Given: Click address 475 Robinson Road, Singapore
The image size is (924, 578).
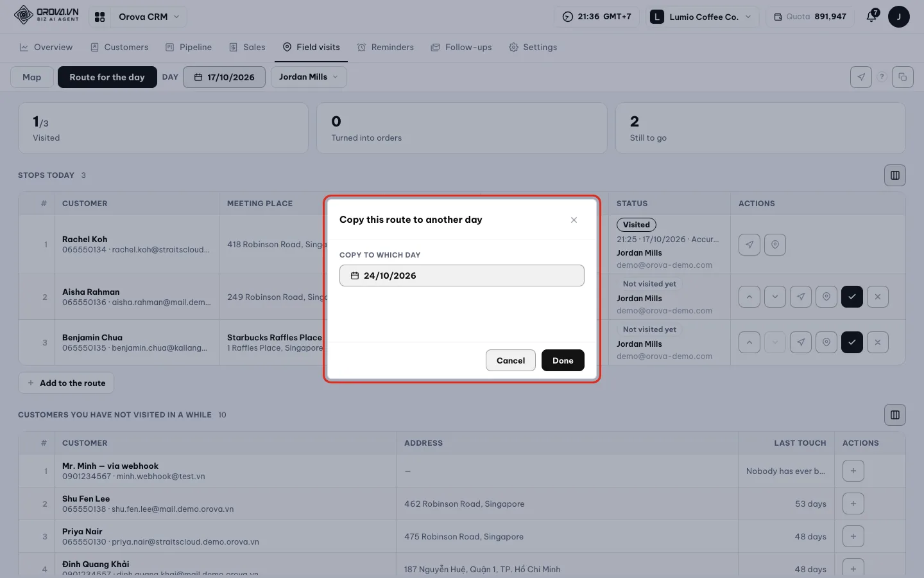Looking at the screenshot, I should [464, 536].
